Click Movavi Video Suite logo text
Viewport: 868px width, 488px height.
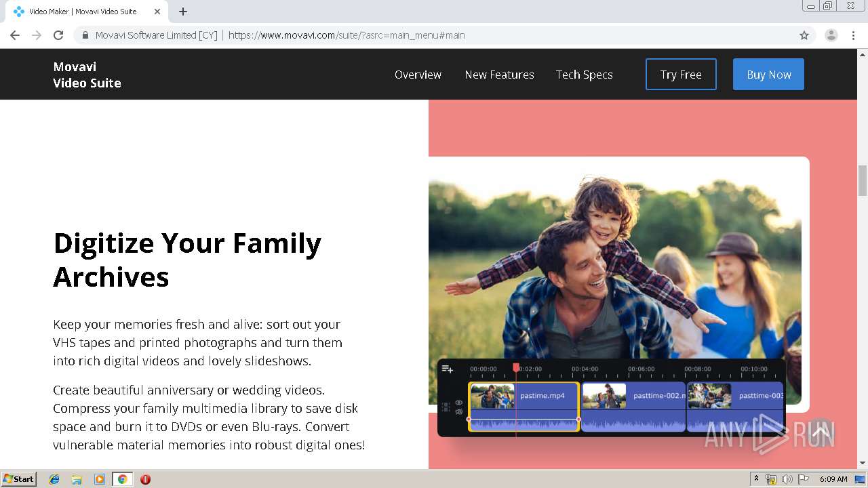point(87,75)
